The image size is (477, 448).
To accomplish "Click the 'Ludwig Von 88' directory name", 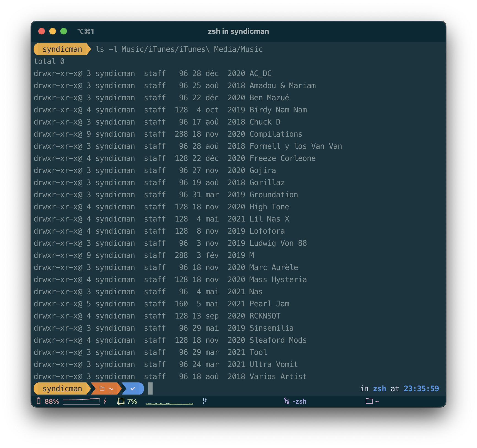I will click(278, 243).
